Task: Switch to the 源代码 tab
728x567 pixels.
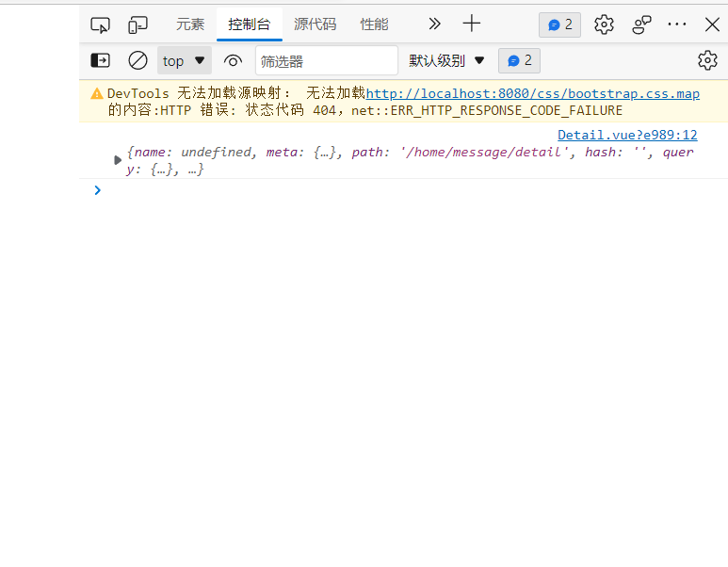Action: pos(315,24)
